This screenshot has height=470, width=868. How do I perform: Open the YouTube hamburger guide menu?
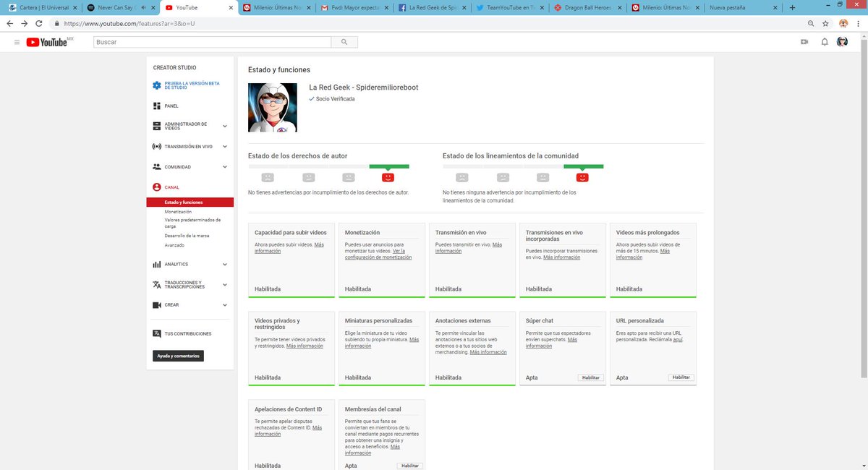click(x=17, y=42)
